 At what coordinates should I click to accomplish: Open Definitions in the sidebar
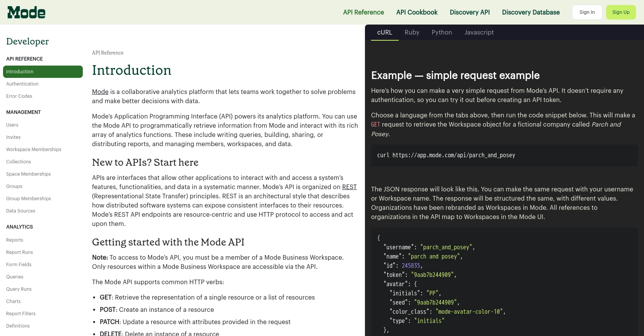[18, 326]
